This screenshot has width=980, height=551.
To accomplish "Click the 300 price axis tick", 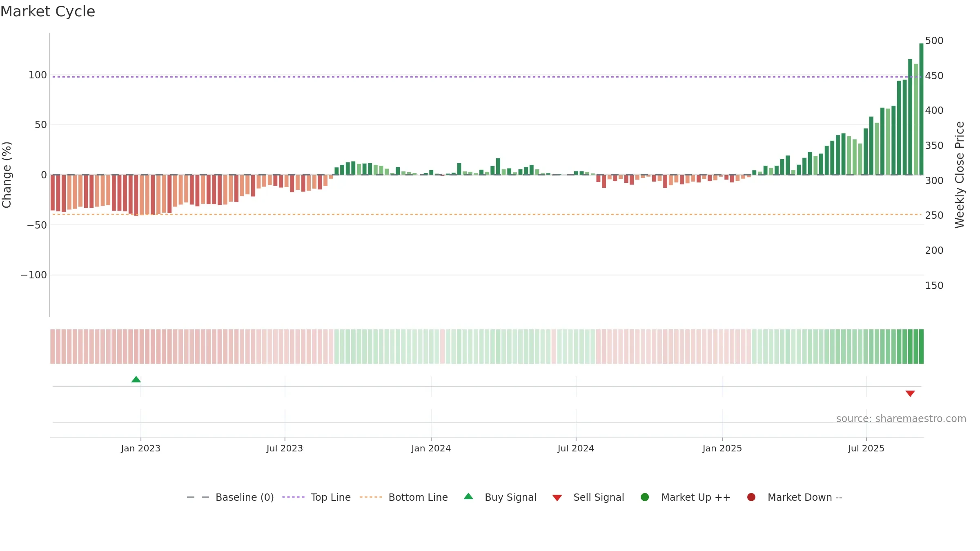I will (x=934, y=181).
